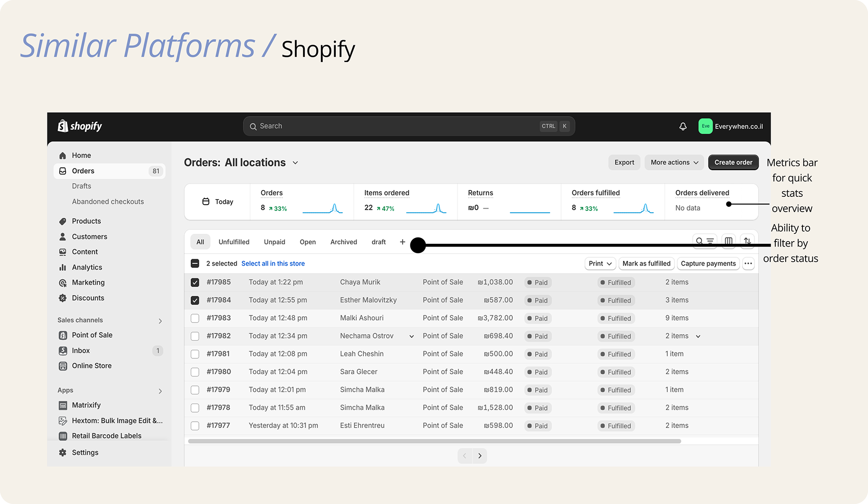
Task: Open Drafts in sidebar
Action: pyautogui.click(x=81, y=186)
